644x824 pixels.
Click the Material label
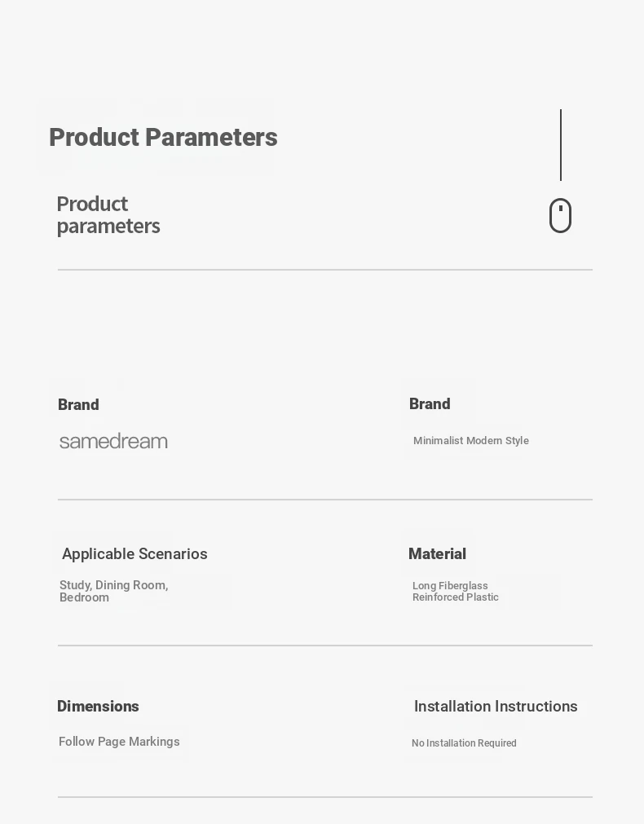click(x=438, y=554)
